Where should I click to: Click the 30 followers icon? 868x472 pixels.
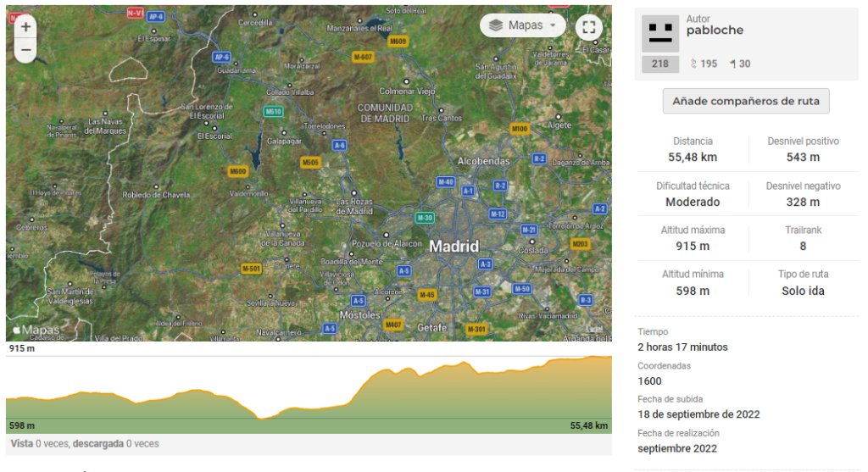pos(732,64)
